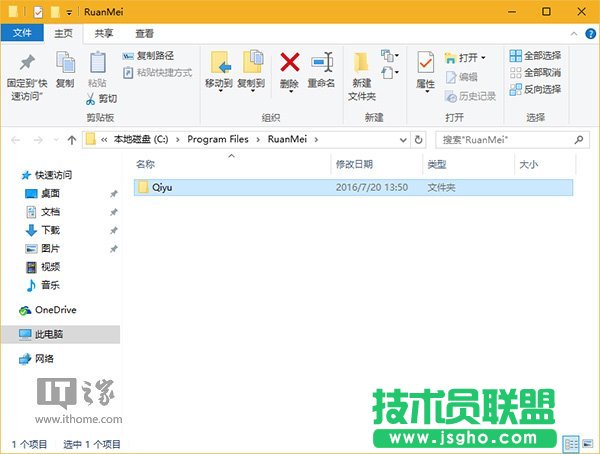Open Desktop (桌面) in the sidebar
The height and width of the screenshot is (454, 600).
pyautogui.click(x=42, y=194)
